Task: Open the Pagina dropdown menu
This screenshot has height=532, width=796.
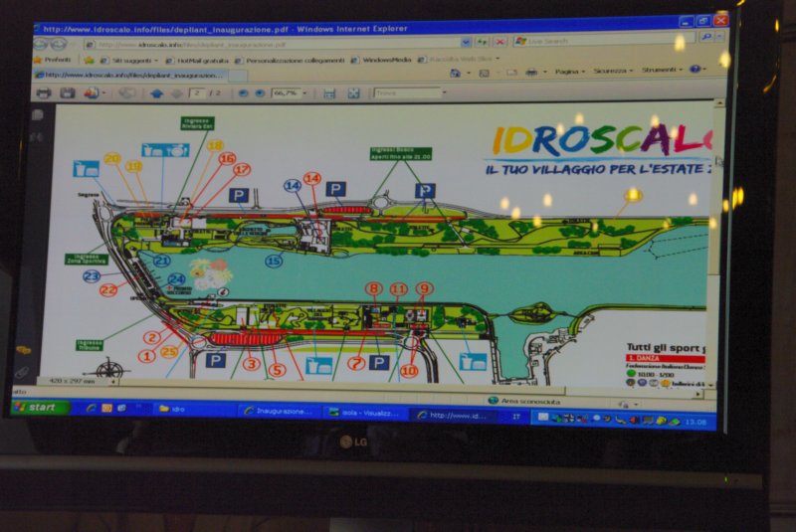Action: (569, 72)
